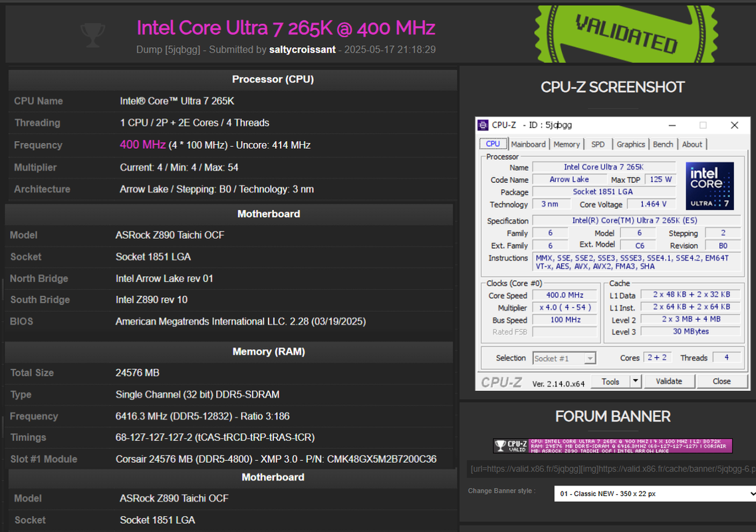This screenshot has width=756, height=532.
Task: Click the Cores 2 + 2 field
Action: [x=657, y=357]
